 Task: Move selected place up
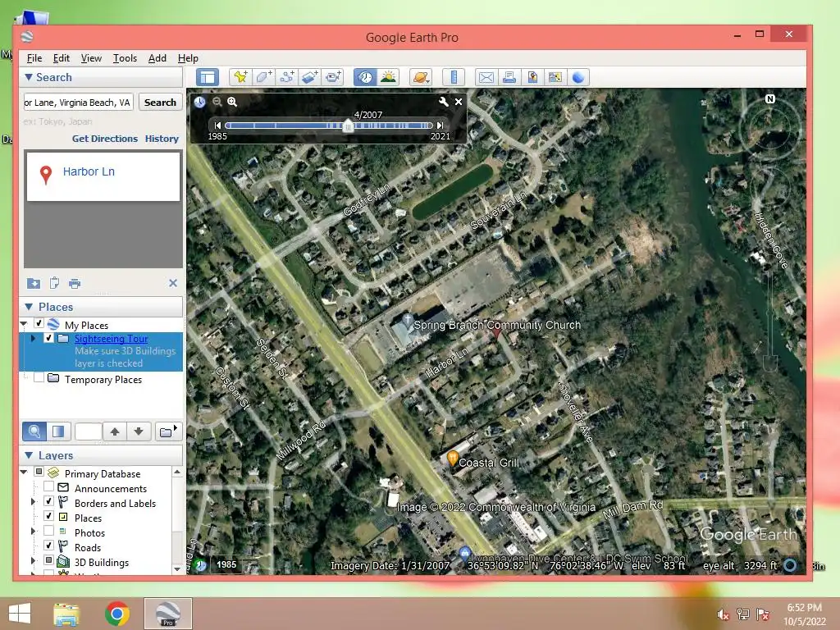point(115,431)
